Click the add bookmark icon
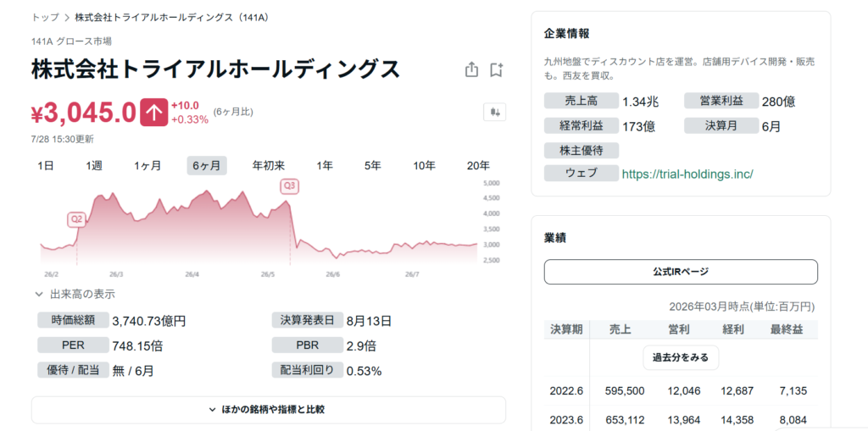868x431 pixels. [496, 69]
